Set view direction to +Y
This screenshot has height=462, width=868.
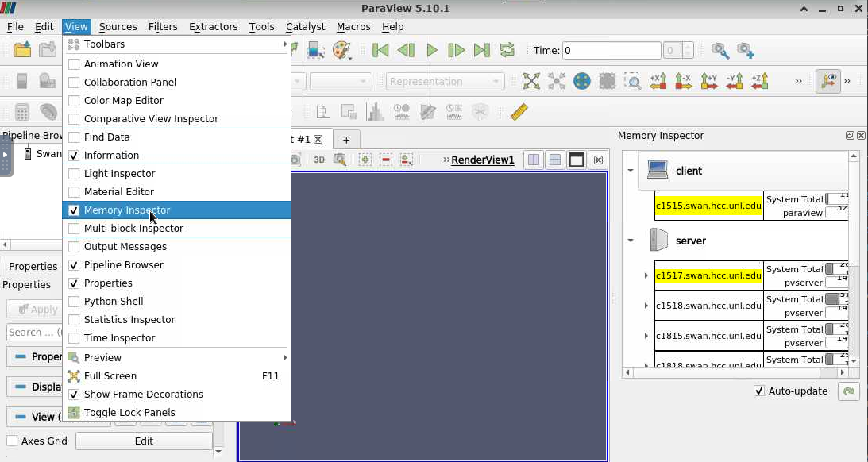(x=708, y=81)
